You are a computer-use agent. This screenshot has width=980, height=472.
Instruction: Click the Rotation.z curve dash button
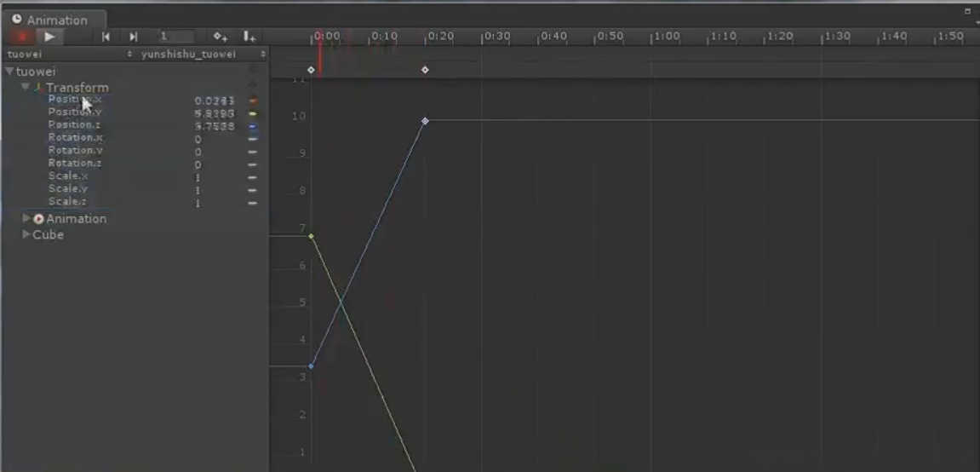coord(253,165)
